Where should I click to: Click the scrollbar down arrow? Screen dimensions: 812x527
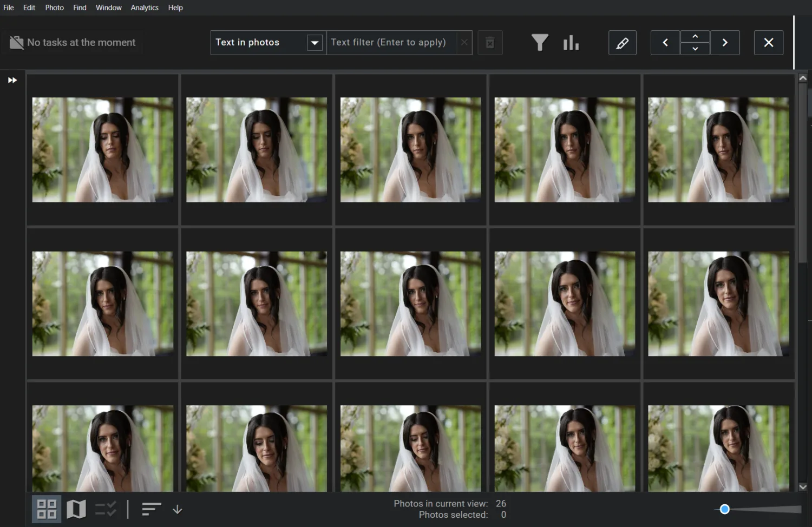pyautogui.click(x=803, y=487)
